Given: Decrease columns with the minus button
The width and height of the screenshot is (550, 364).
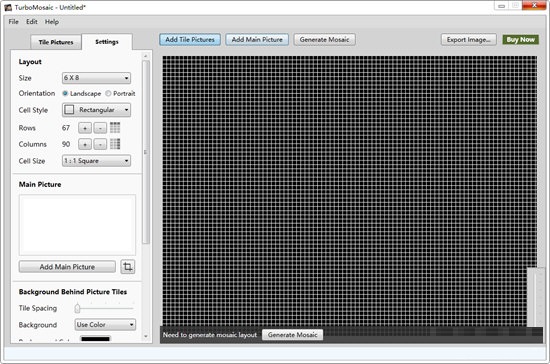Looking at the screenshot, I should (100, 144).
